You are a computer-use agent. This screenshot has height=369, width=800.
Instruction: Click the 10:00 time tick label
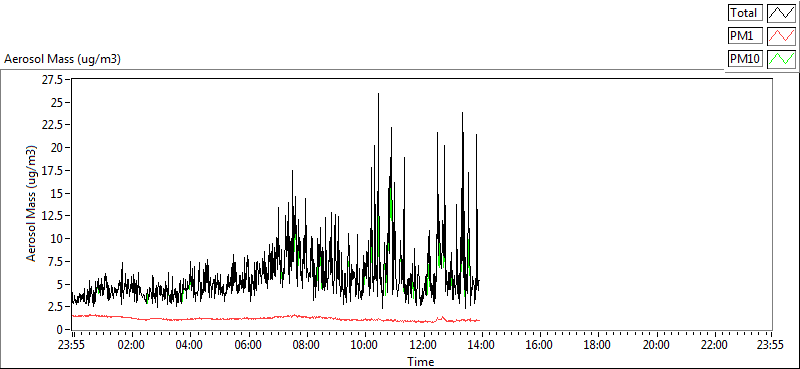(364, 345)
